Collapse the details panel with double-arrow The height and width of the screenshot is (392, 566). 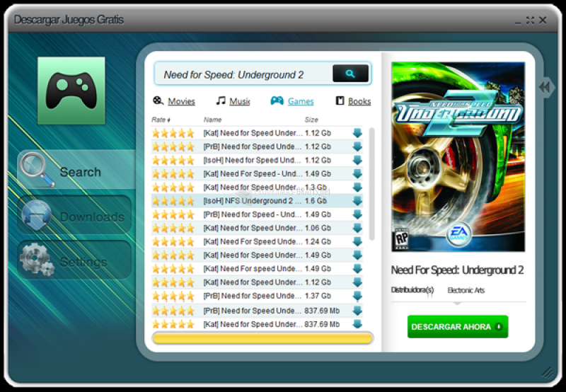point(545,87)
